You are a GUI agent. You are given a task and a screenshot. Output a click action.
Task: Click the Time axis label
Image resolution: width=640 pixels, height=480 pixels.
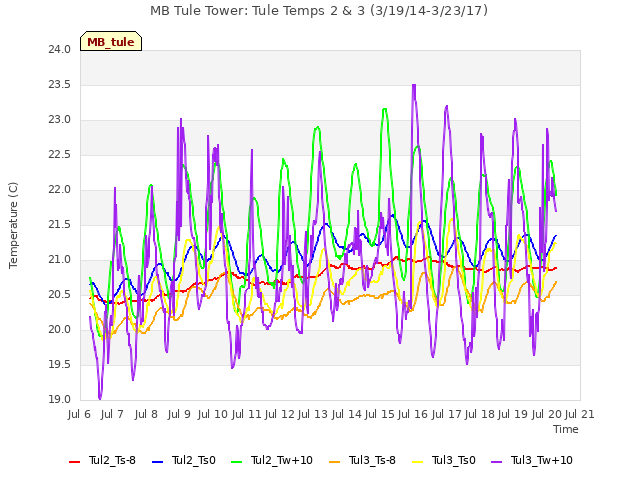(x=566, y=429)
